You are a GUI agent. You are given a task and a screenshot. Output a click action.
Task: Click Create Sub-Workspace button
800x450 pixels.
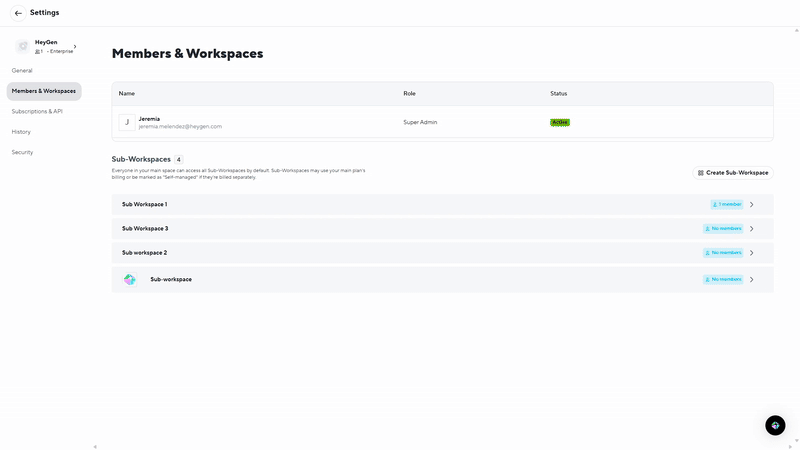(x=733, y=173)
